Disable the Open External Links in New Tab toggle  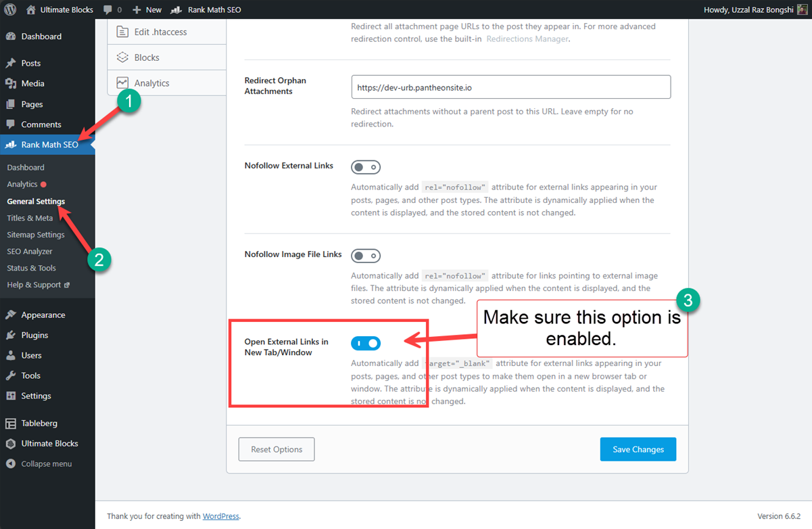click(366, 343)
